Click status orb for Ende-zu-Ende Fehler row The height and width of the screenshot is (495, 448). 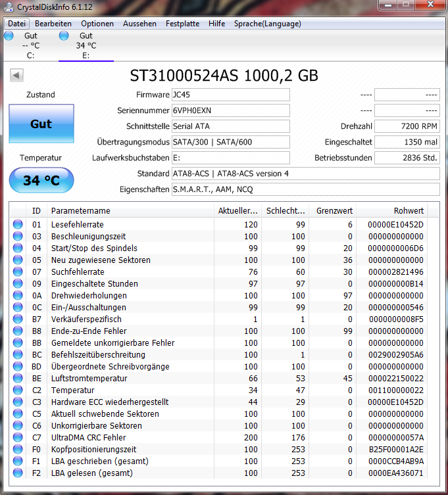coord(18,331)
